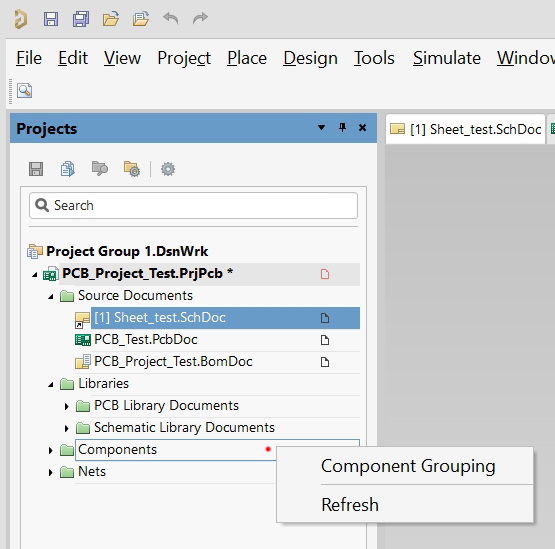555x549 pixels.
Task: Open the Edit menu
Action: (x=73, y=58)
